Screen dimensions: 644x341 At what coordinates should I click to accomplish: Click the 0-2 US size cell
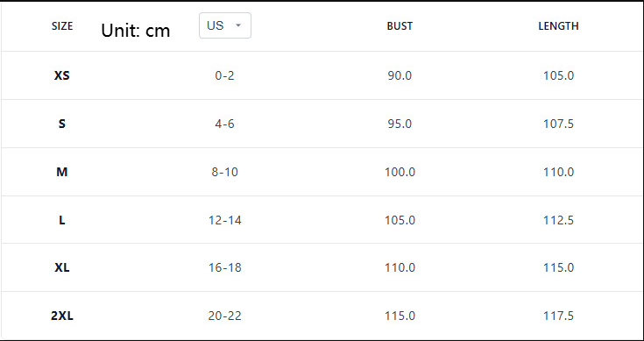[224, 75]
